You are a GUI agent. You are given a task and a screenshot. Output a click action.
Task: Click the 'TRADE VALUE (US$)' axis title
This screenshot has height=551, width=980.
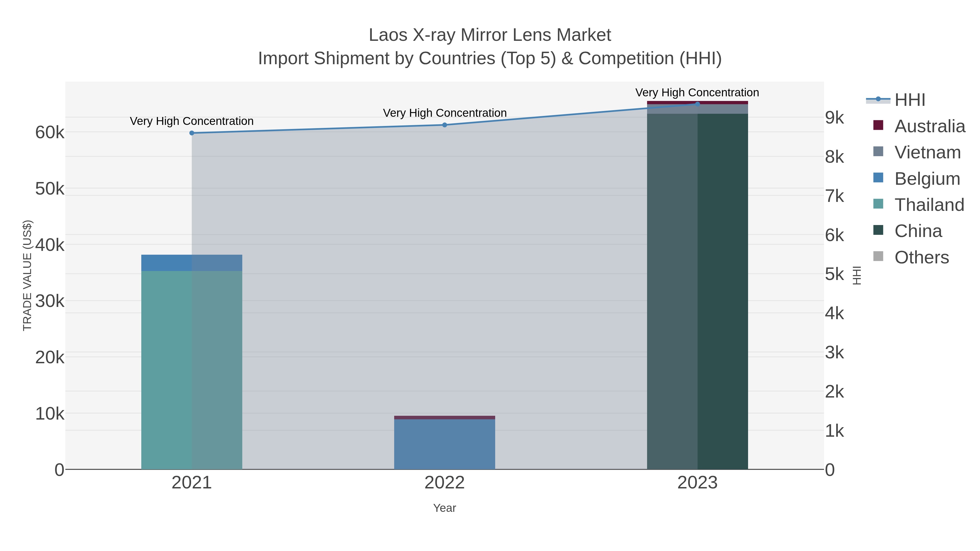pos(27,275)
